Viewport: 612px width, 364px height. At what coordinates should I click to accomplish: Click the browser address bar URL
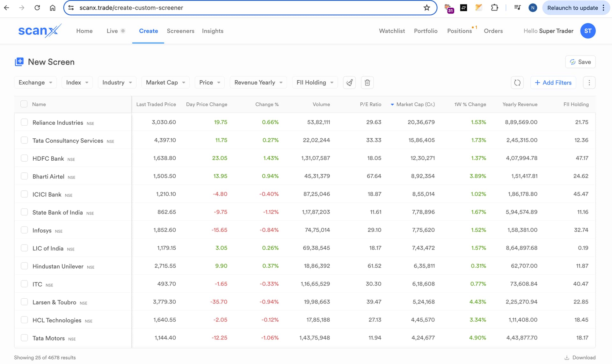pyautogui.click(x=131, y=8)
